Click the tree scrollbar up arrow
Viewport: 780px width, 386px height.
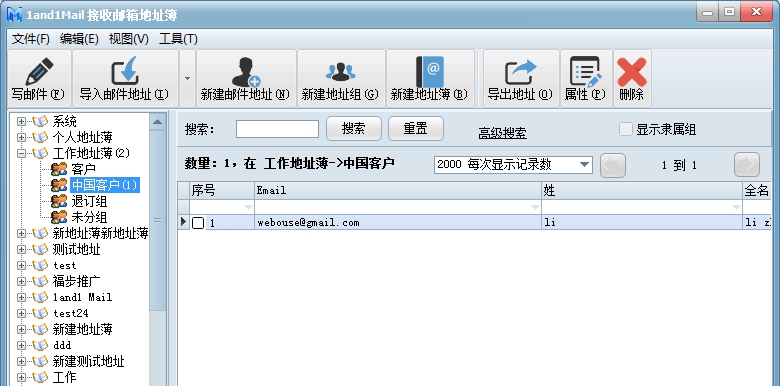pyautogui.click(x=158, y=121)
